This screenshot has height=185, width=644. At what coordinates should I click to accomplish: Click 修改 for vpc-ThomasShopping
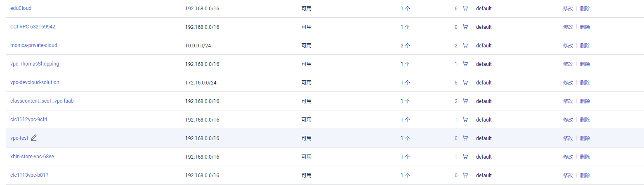[568, 64]
